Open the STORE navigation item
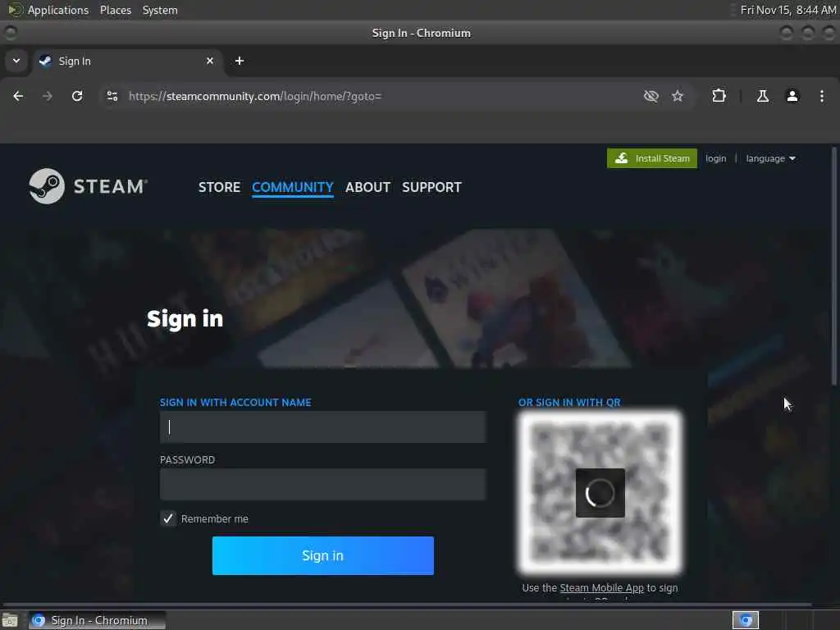The height and width of the screenshot is (630, 840). 219,187
